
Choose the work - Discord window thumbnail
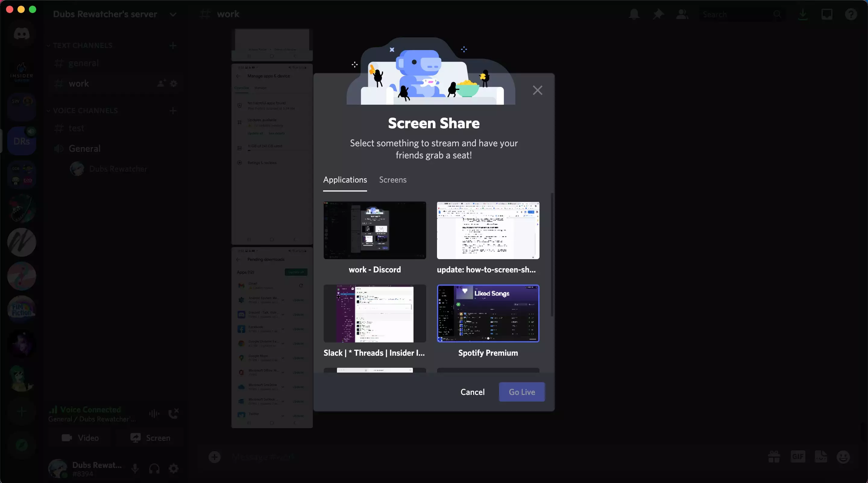pyautogui.click(x=375, y=230)
